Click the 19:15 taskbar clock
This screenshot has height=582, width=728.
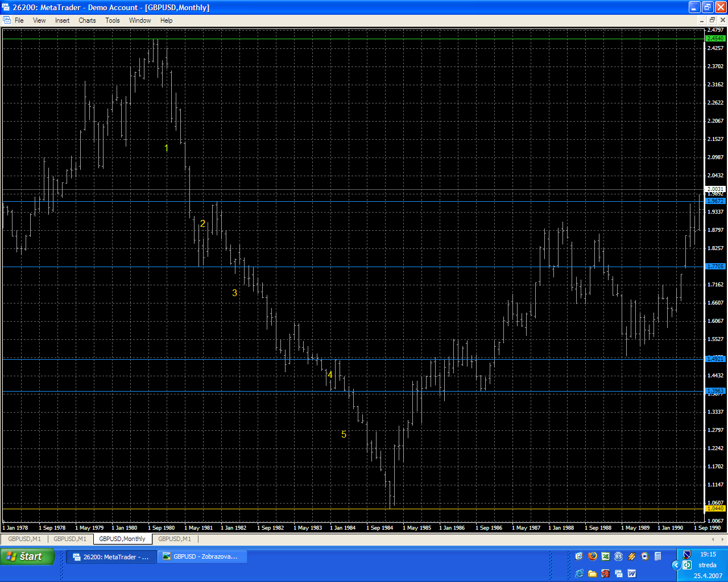(708, 554)
